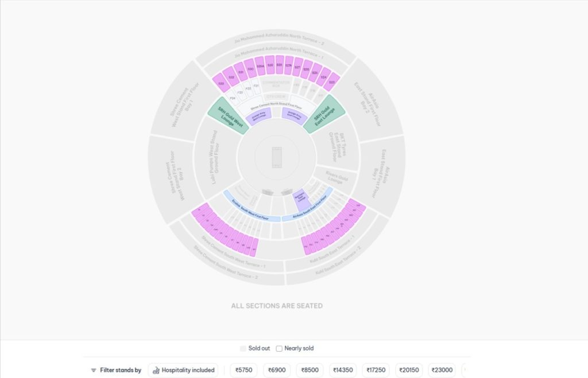Screen dimensions: 588x378
Task: Toggle the Hospitality included filter pill
Action: [183, 370]
